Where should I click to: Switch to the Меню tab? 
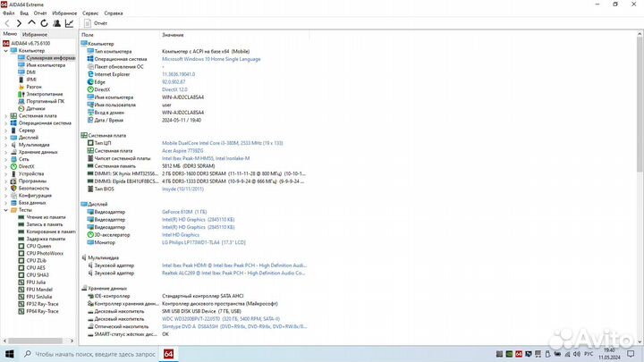tap(10, 34)
